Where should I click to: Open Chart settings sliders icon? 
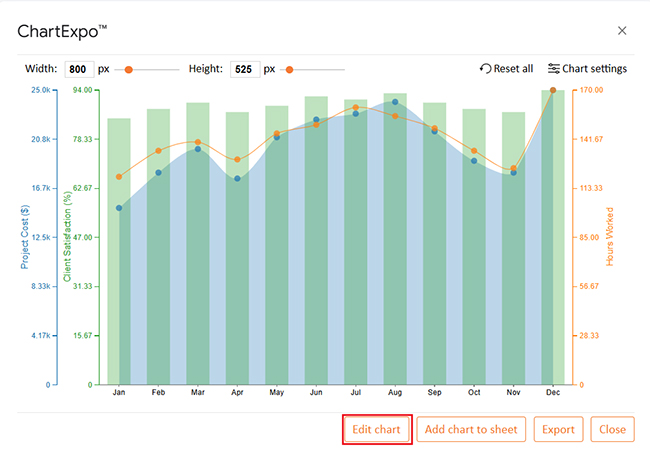tap(553, 69)
